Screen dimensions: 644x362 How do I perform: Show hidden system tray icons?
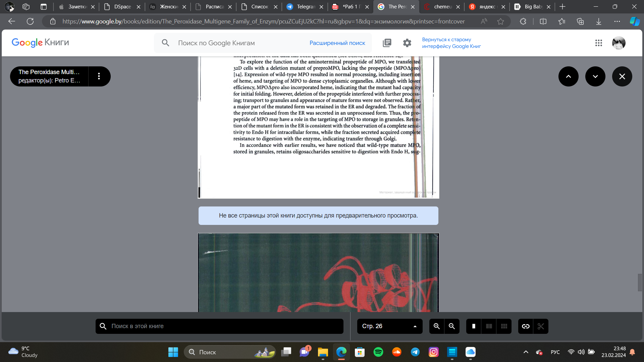click(x=526, y=352)
